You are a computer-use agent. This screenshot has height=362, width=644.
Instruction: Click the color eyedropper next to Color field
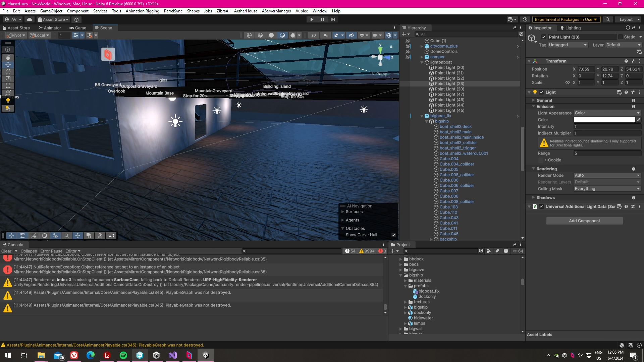639,120
